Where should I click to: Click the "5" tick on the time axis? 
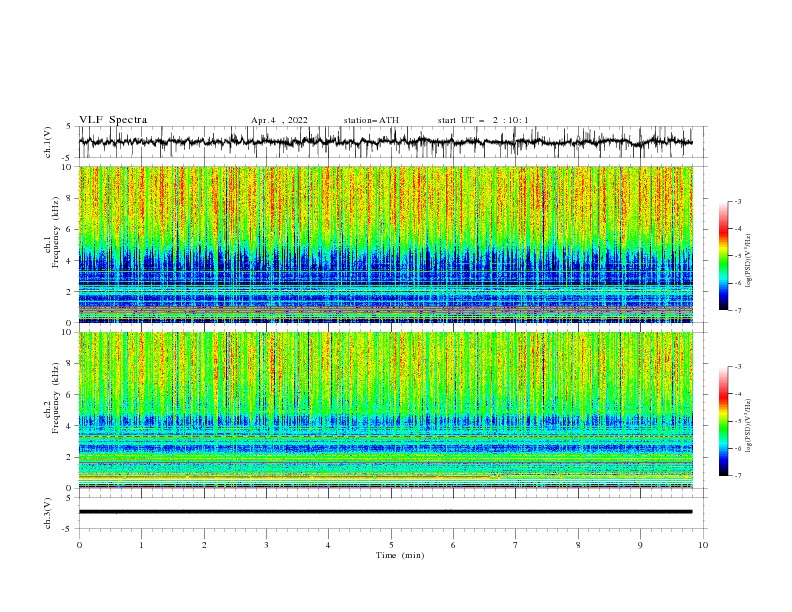click(391, 545)
